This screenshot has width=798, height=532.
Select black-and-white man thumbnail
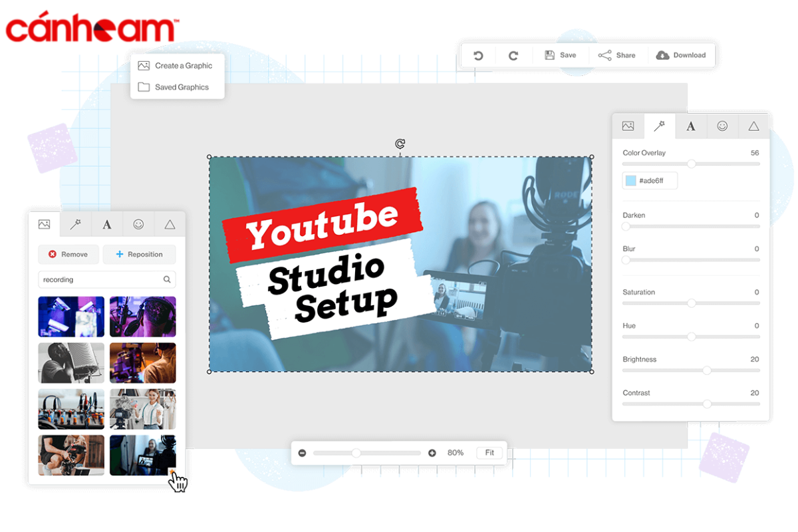click(71, 363)
